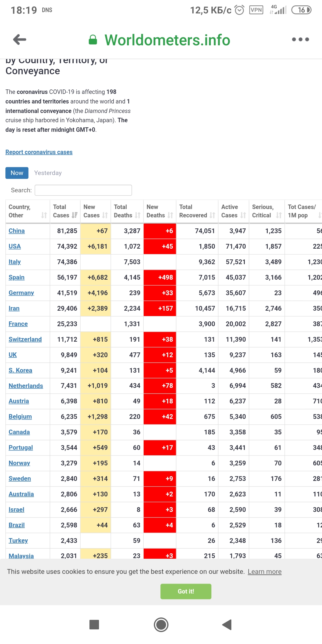The image size is (322, 644).
Task: Focus the Search input field
Action: 83,190
